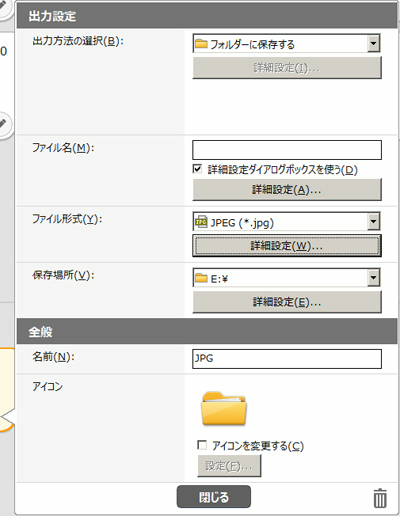
Task: Open the 保存場所 E:¥ dropdown
Action: coord(373,278)
